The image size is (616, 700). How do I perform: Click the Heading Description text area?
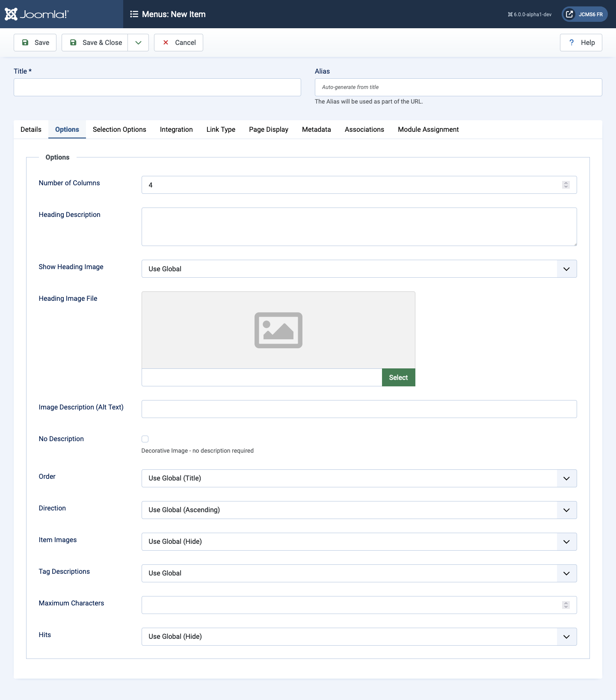(x=359, y=227)
